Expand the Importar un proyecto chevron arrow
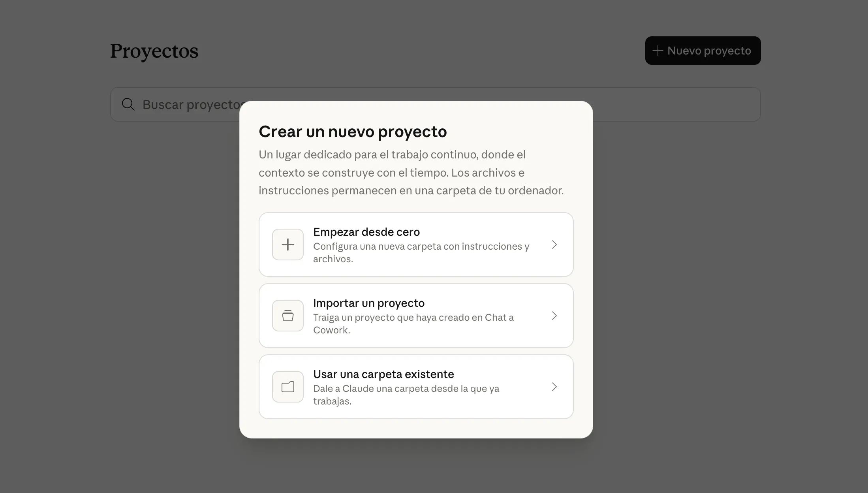Image resolution: width=868 pixels, height=493 pixels. click(554, 316)
